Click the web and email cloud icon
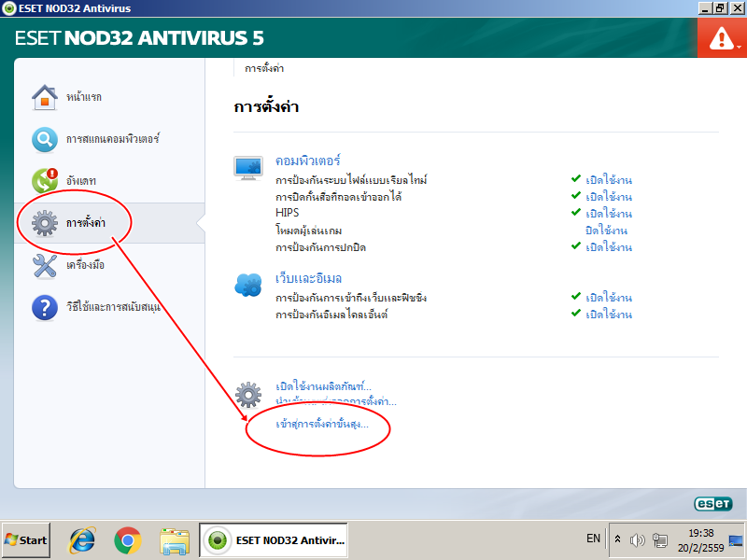 click(x=248, y=286)
